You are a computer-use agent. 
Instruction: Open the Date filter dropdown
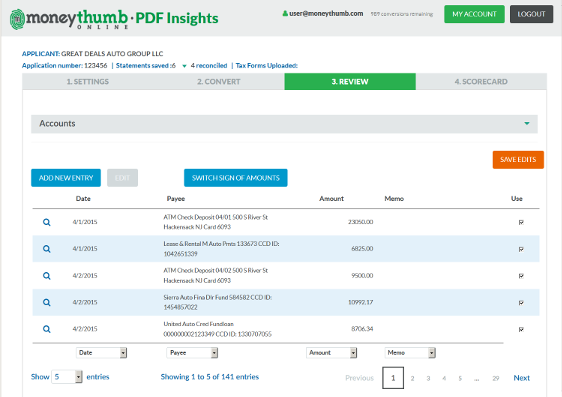(x=101, y=353)
